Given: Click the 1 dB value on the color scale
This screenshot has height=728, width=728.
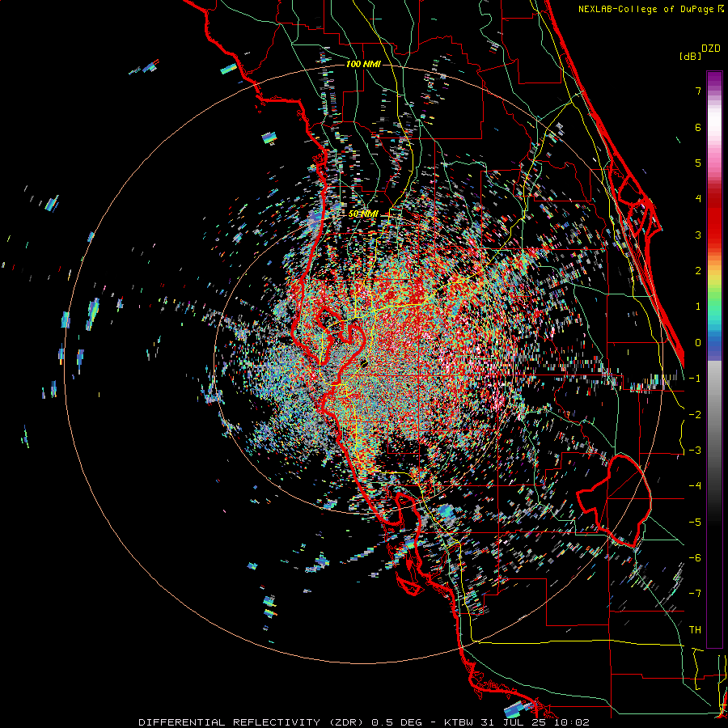Looking at the screenshot, I should point(698,307).
